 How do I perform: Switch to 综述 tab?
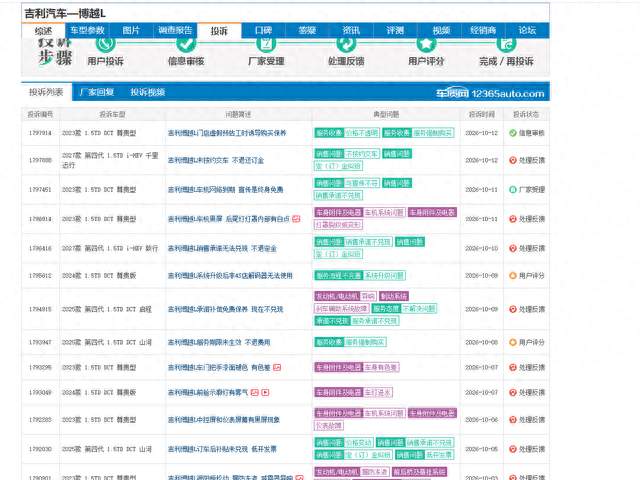tap(43, 31)
